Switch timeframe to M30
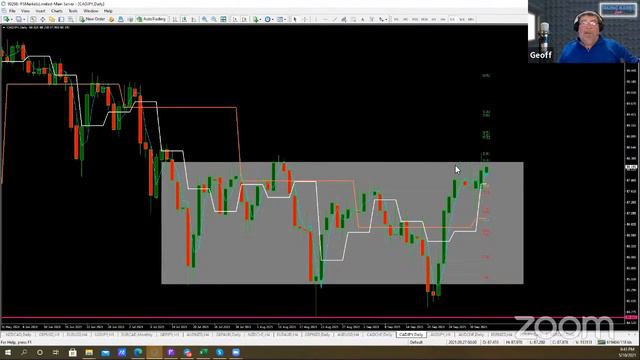The image size is (640, 360). tap(424, 19)
